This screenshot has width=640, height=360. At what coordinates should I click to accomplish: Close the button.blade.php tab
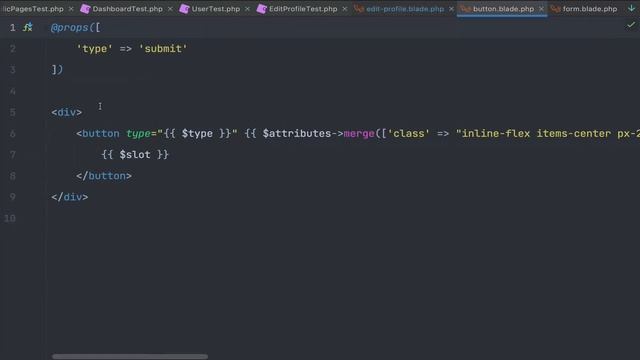tap(541, 9)
